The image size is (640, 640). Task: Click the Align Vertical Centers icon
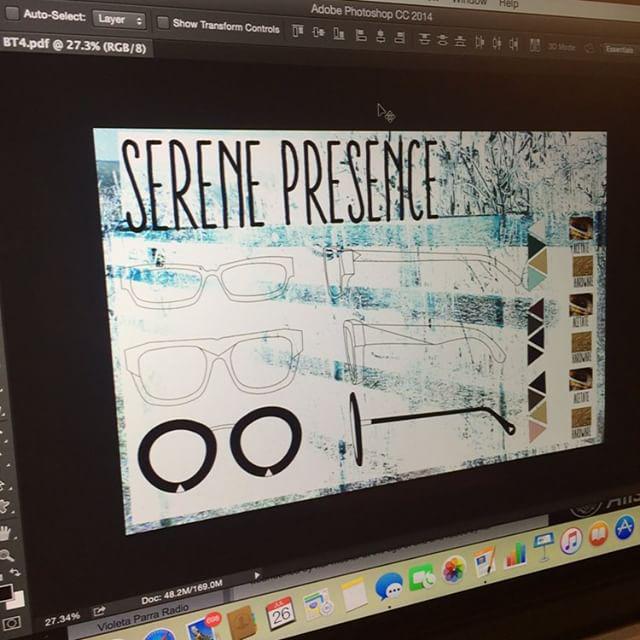(x=318, y=32)
